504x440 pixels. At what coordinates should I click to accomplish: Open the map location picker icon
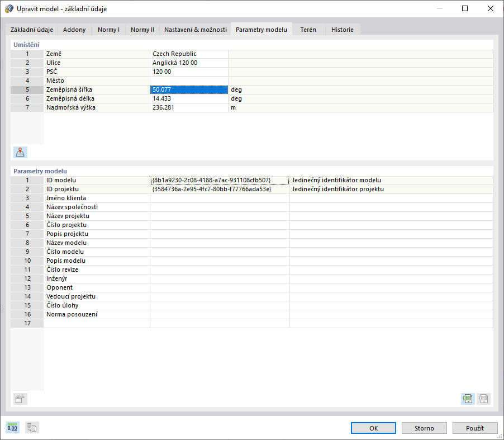tap(20, 152)
